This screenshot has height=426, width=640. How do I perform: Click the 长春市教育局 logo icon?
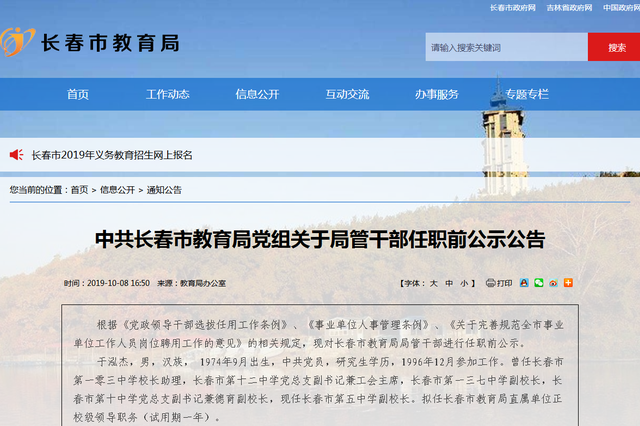pos(17,42)
